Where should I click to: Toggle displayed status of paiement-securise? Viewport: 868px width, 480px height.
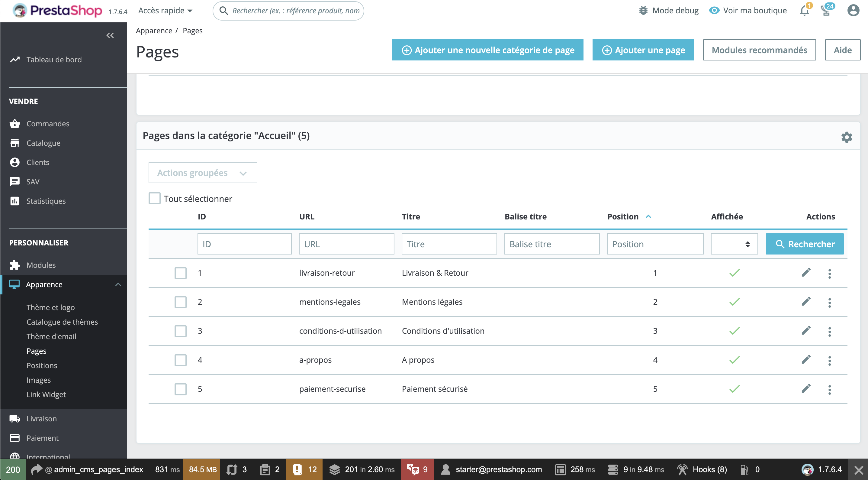click(734, 389)
